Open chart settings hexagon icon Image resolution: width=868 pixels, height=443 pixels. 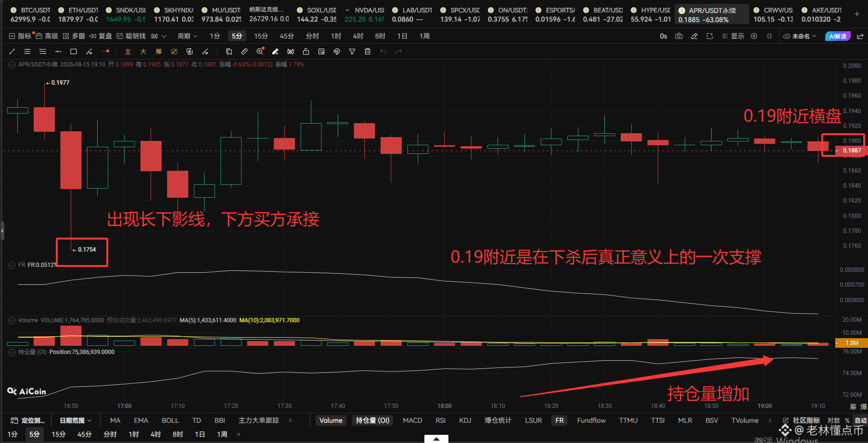tap(754, 36)
